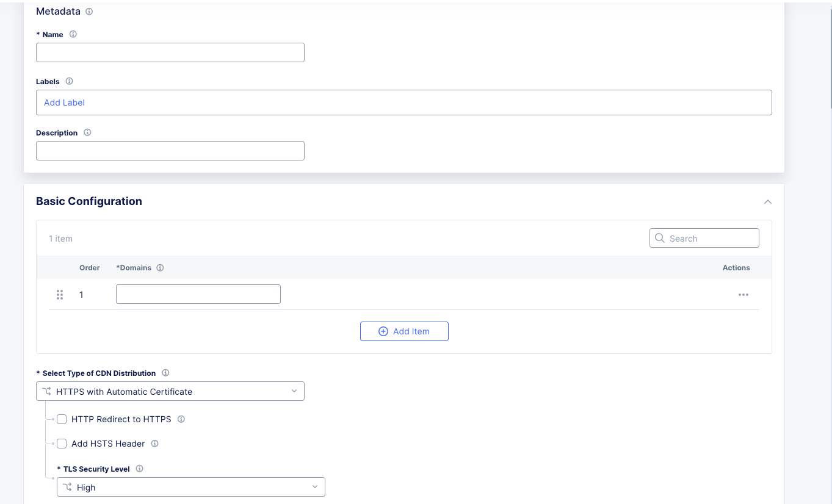
Task: Click info icon beside TLS Security Level
Action: [139, 469]
